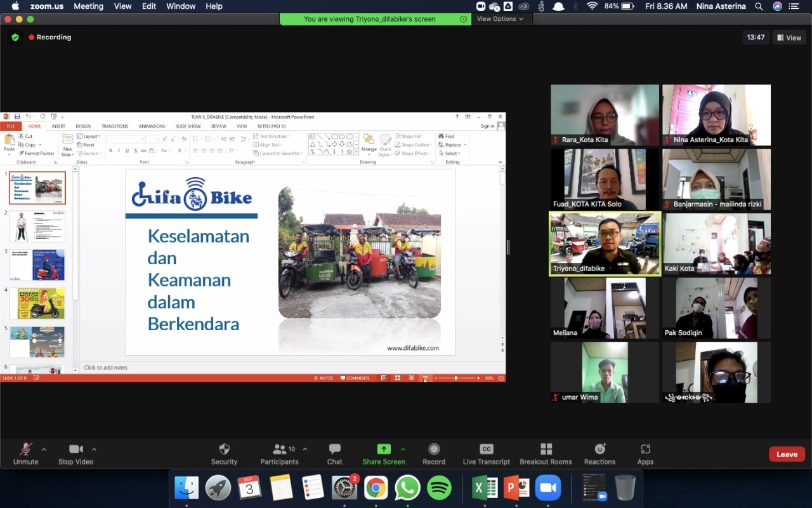The image size is (812, 508).
Task: Open Google Chrome from the Dock
Action: [x=376, y=488]
